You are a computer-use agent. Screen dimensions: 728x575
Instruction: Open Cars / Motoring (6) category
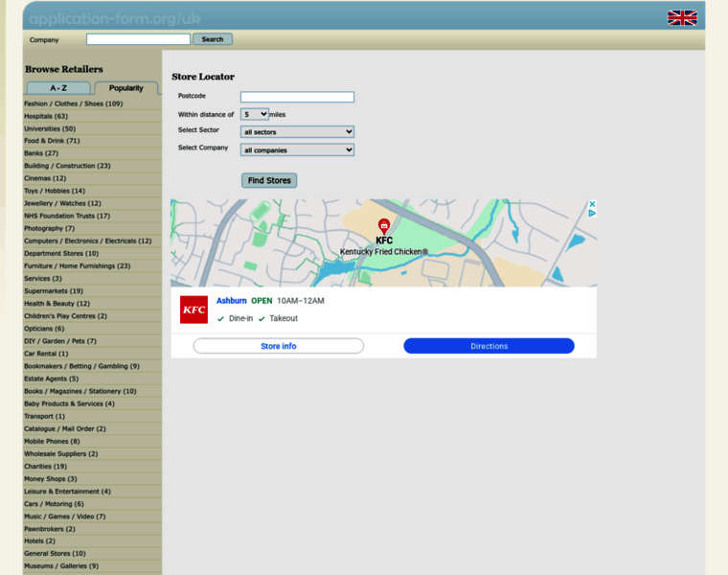pos(54,504)
